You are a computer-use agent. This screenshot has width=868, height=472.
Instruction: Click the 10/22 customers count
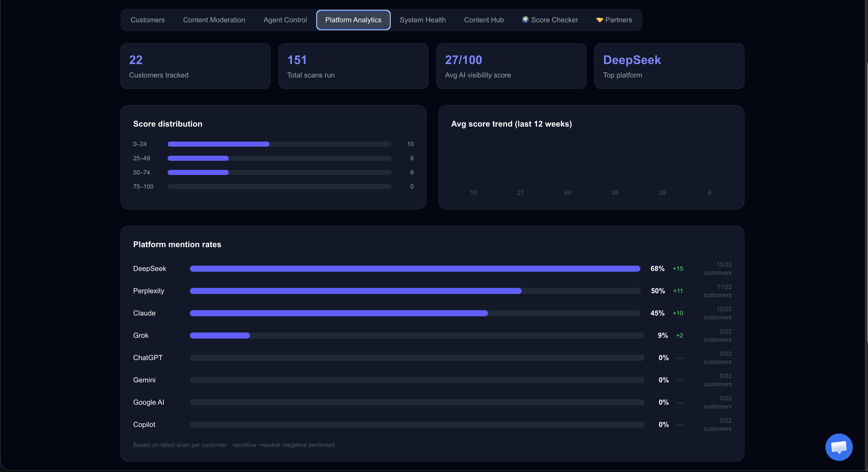coord(718,313)
